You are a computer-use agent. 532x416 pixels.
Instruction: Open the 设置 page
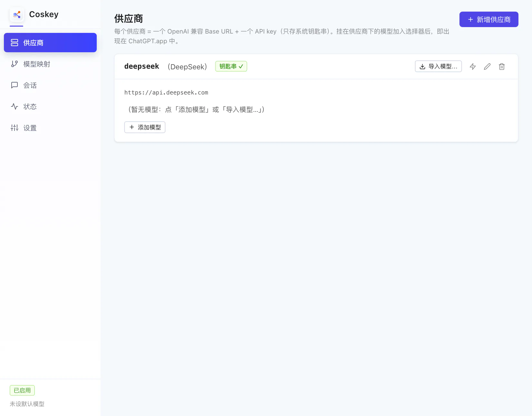tap(50, 128)
